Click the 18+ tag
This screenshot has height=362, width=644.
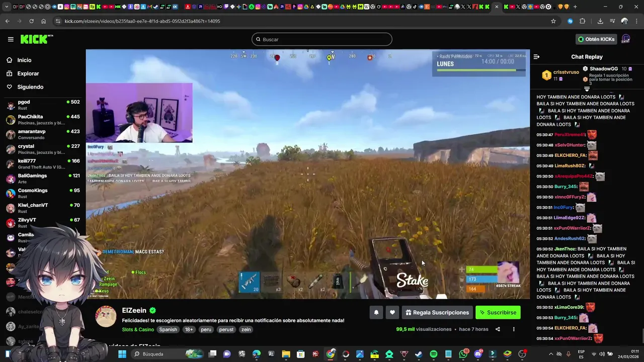pyautogui.click(x=189, y=329)
